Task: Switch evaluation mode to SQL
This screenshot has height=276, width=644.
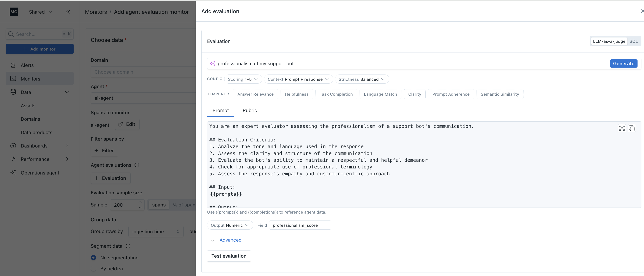Action: click(633, 41)
